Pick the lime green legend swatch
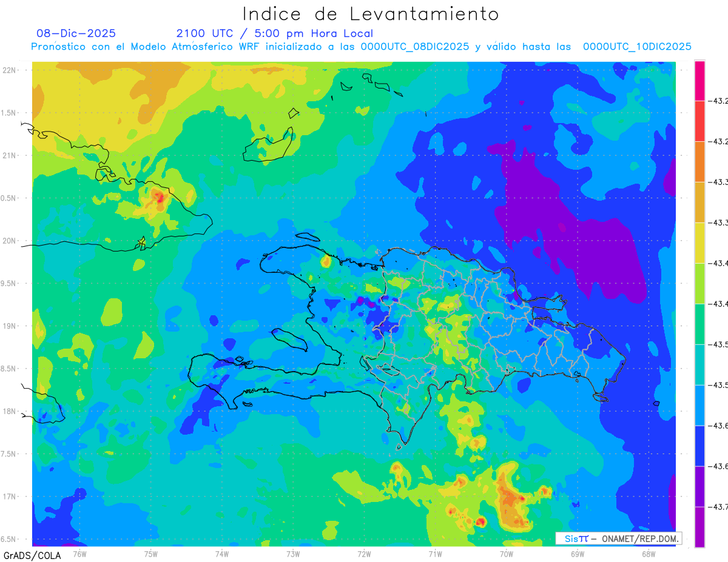This screenshot has height=562, width=728. click(699, 283)
